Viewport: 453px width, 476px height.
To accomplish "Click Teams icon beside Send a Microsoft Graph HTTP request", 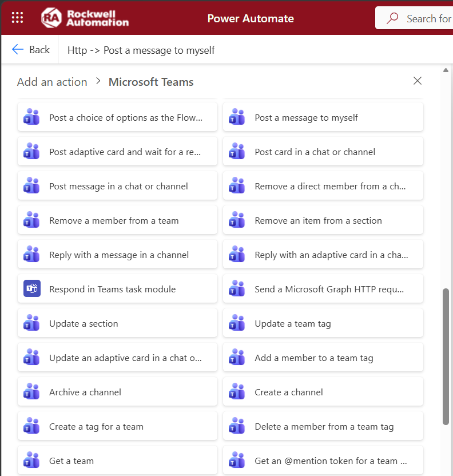I will click(237, 288).
